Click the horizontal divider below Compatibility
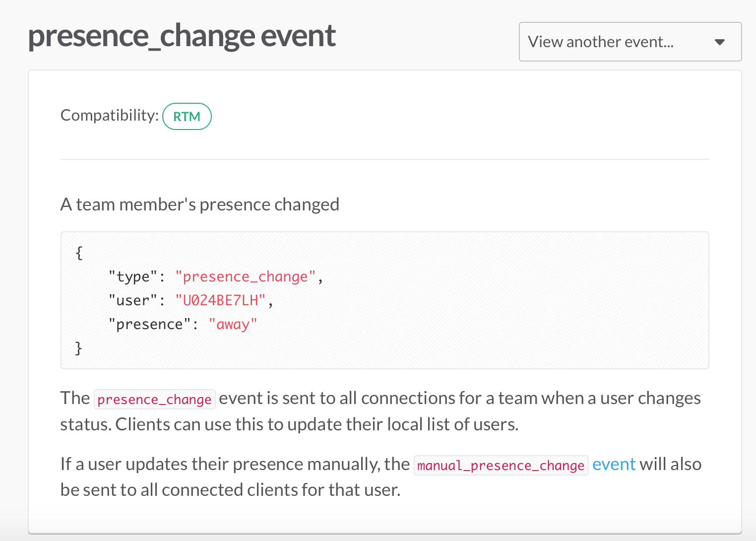756x541 pixels. [x=384, y=159]
